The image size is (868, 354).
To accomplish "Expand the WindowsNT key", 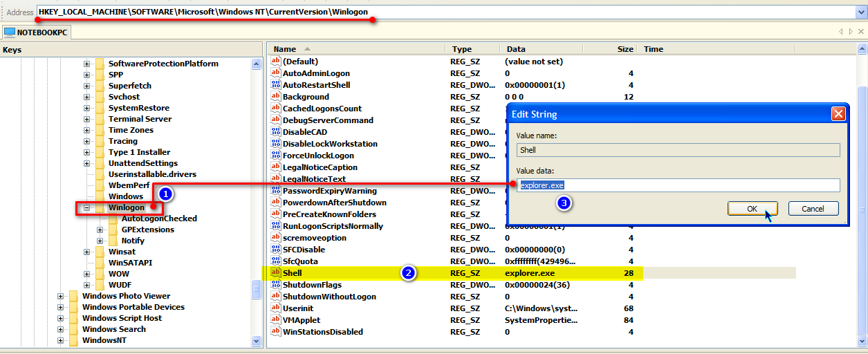I will [x=61, y=340].
